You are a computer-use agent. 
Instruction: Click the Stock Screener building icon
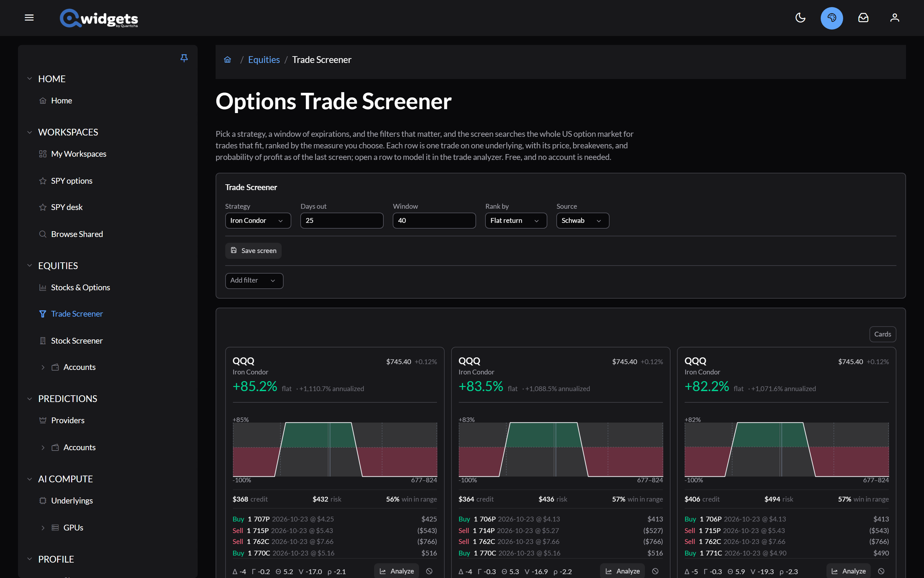[x=43, y=341]
